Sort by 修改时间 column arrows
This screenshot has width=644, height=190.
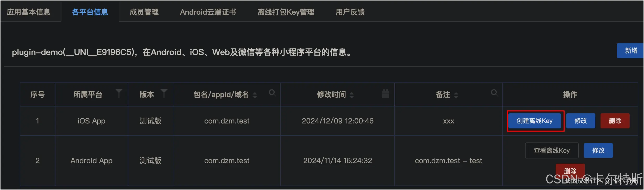[x=352, y=95]
